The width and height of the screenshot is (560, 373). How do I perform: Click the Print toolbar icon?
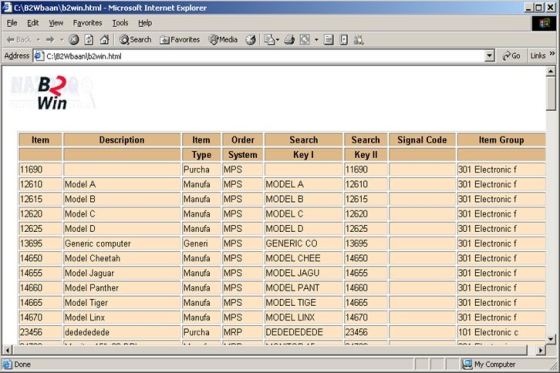click(289, 40)
